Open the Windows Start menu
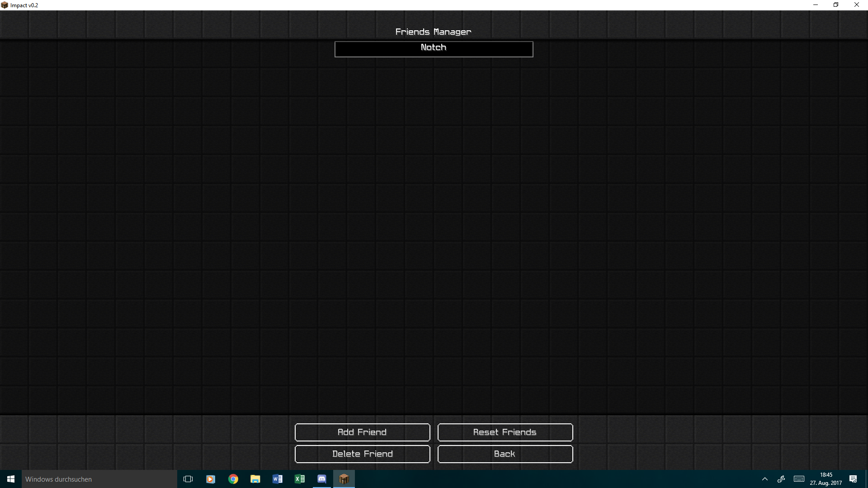The width and height of the screenshot is (868, 488). 11,479
